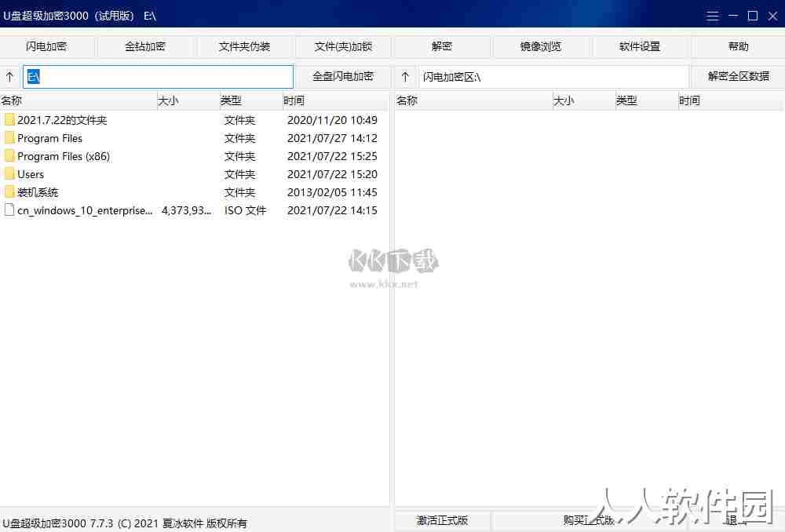Select the 装机系统 folder icon
Viewport: 785px width, 532px height.
[x=9, y=191]
